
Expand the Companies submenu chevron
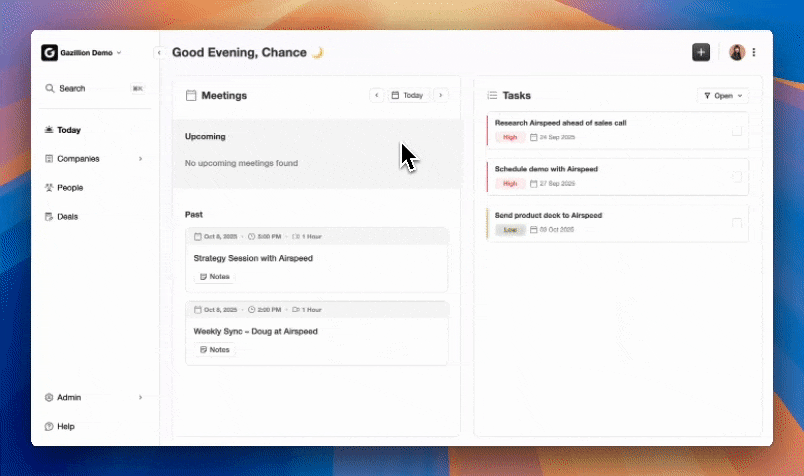point(140,158)
